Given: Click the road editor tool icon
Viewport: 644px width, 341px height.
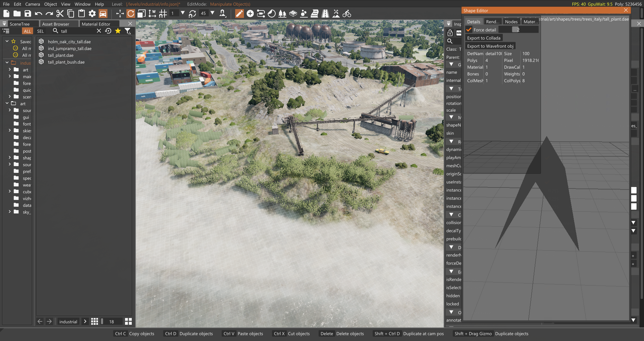Looking at the screenshot, I should [x=325, y=14].
